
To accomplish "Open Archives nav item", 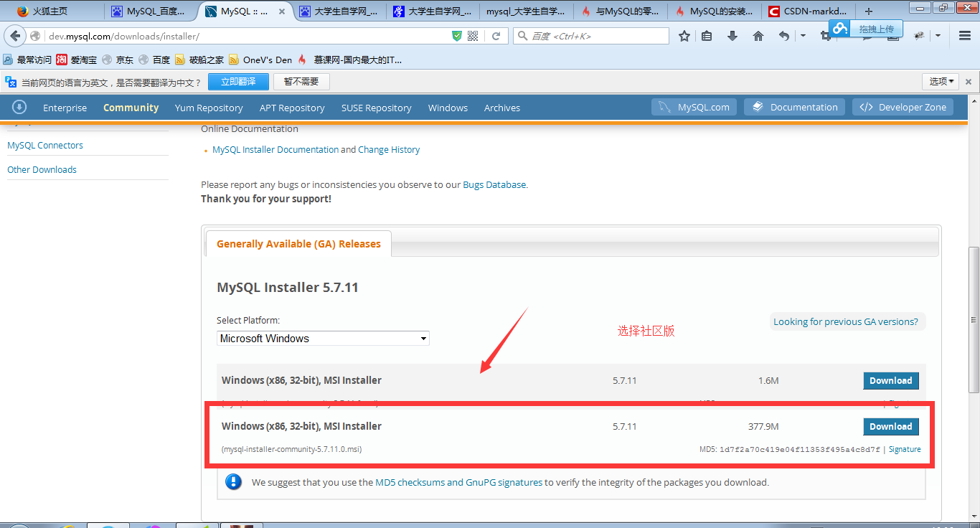I will click(x=502, y=108).
